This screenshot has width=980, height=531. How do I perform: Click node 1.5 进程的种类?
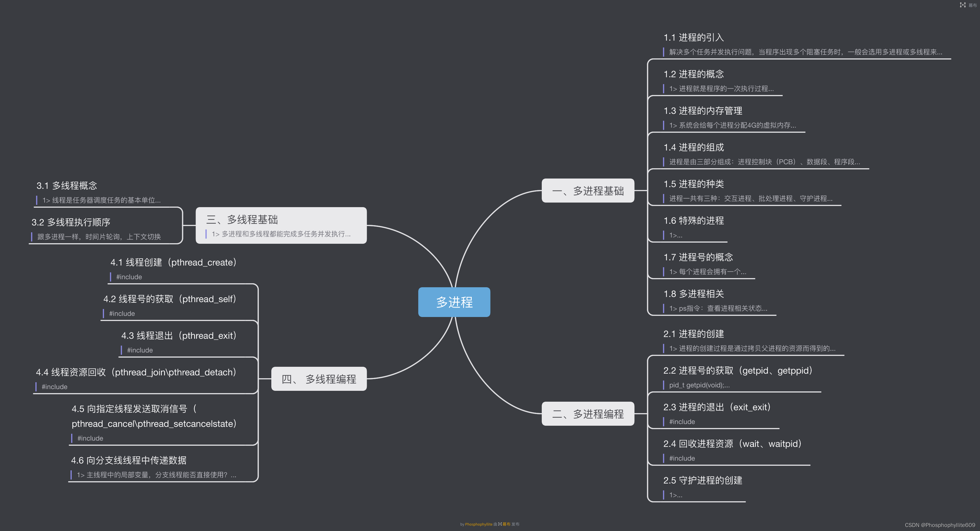[x=694, y=184]
